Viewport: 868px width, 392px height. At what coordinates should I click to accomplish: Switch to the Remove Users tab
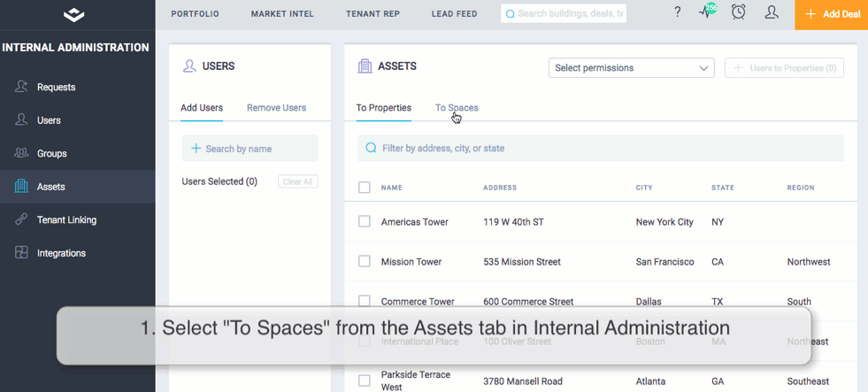276,108
